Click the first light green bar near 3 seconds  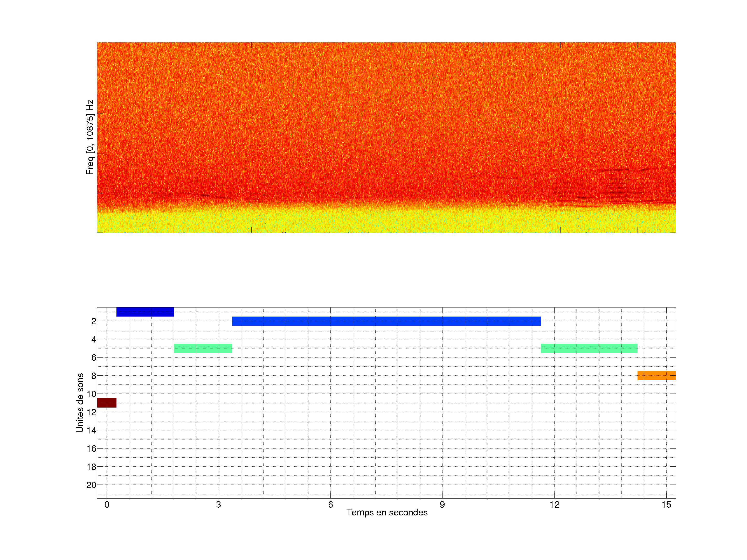[x=203, y=348]
